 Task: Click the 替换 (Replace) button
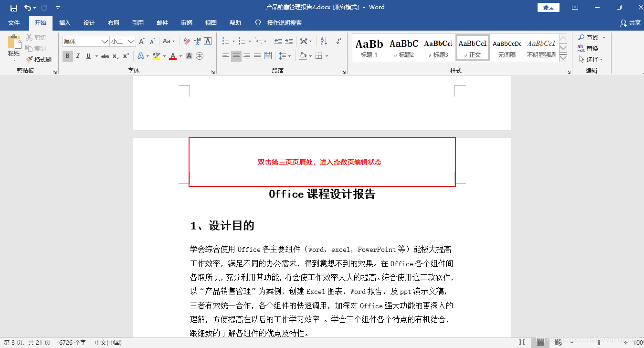(x=588, y=48)
